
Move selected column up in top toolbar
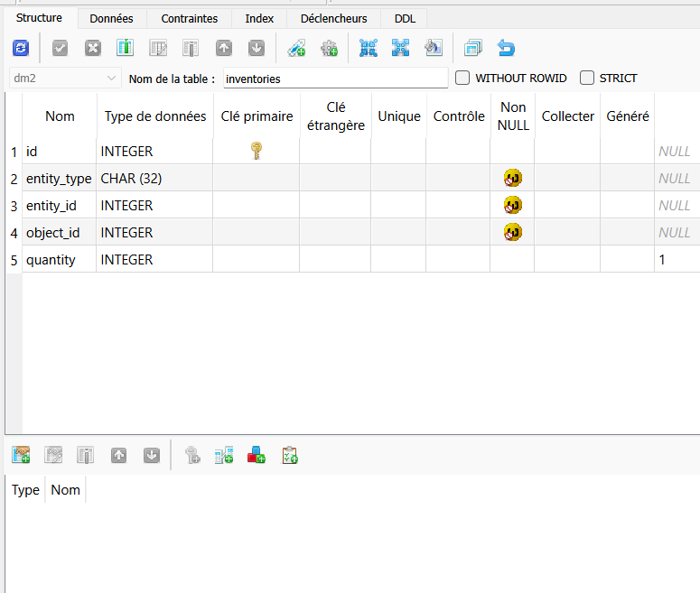(x=224, y=48)
